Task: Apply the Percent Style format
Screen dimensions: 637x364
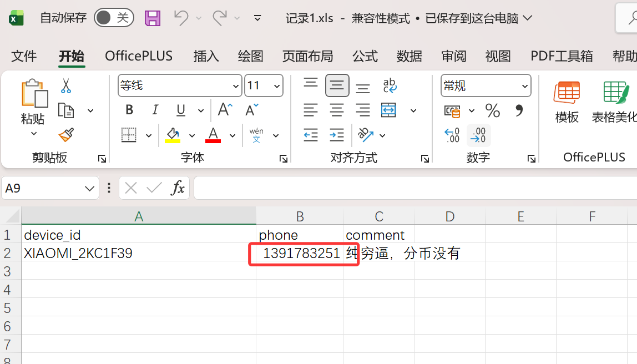Action: click(492, 110)
